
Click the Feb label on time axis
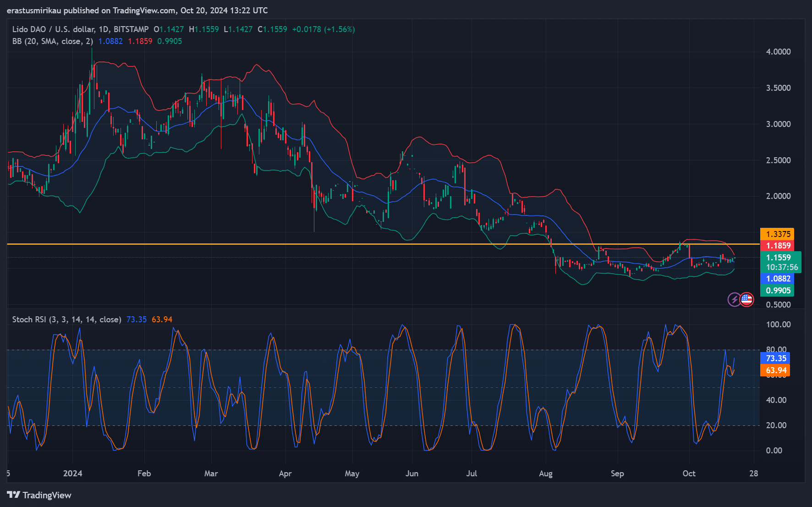144,474
